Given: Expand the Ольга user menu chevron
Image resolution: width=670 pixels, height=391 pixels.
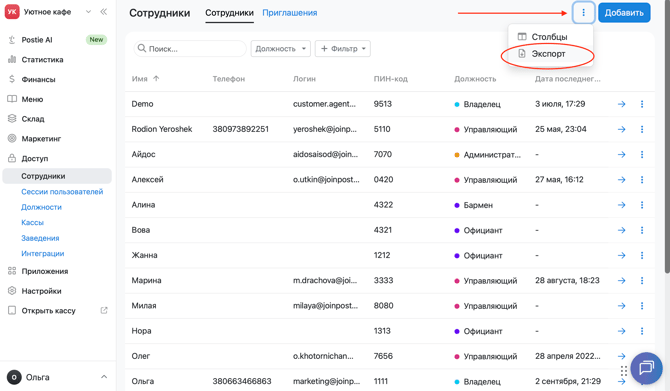Looking at the screenshot, I should pos(104,377).
